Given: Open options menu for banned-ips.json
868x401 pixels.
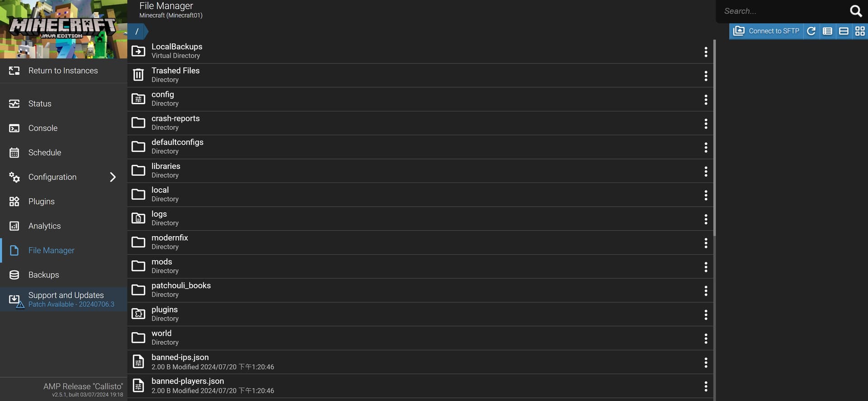Looking at the screenshot, I should click(x=706, y=363).
